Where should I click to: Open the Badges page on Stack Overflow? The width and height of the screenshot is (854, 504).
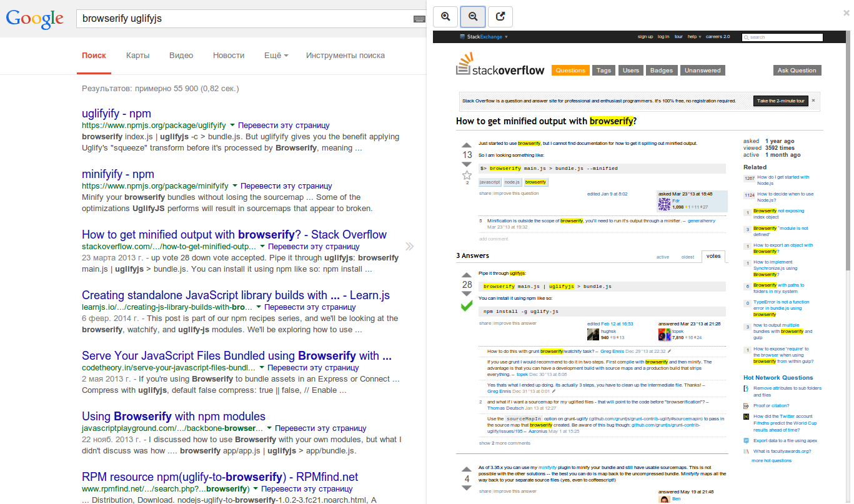(x=662, y=71)
